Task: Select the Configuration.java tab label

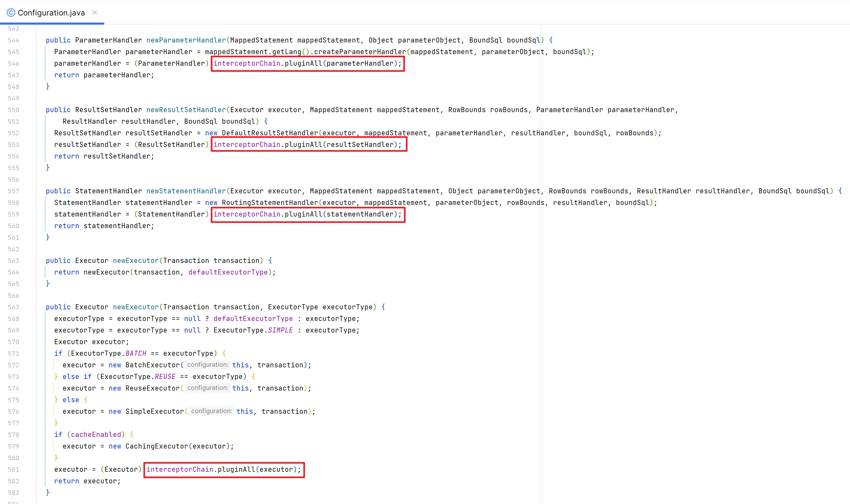Action: [x=51, y=13]
